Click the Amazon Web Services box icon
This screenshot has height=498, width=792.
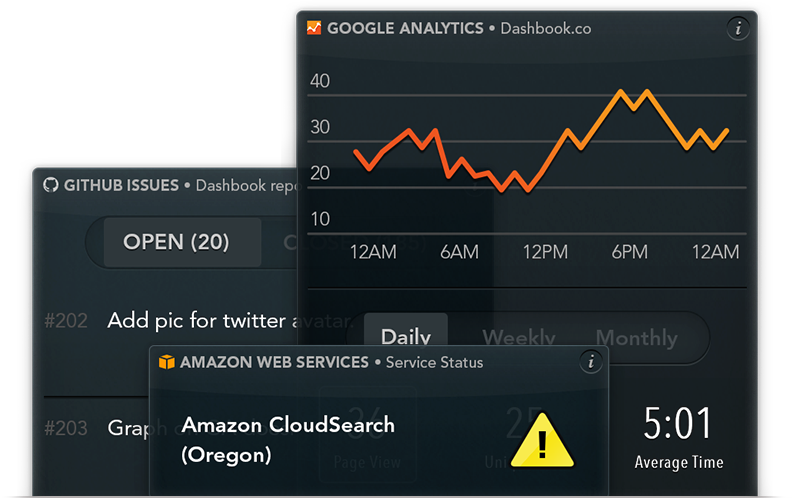166,362
